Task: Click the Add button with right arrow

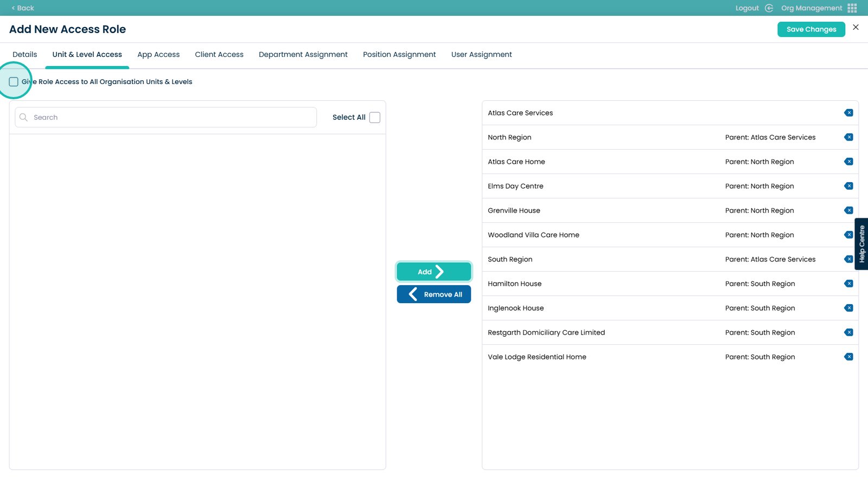Action: (433, 272)
